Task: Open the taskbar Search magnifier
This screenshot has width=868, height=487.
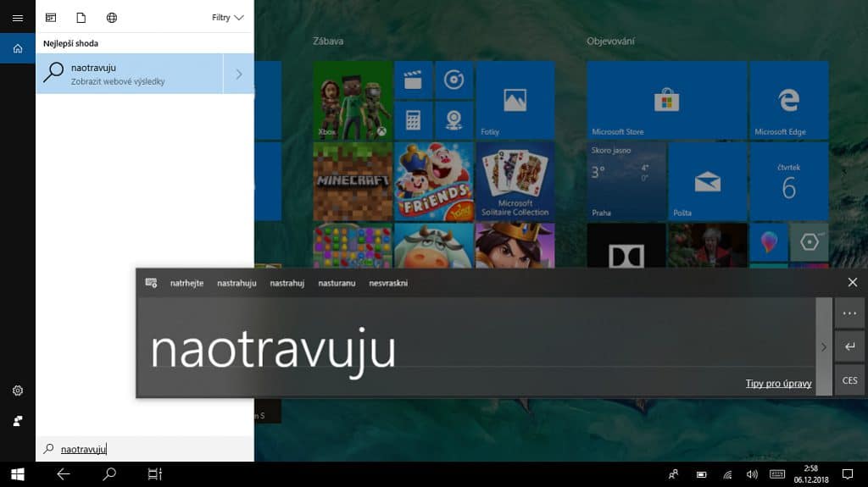Action: (x=109, y=474)
